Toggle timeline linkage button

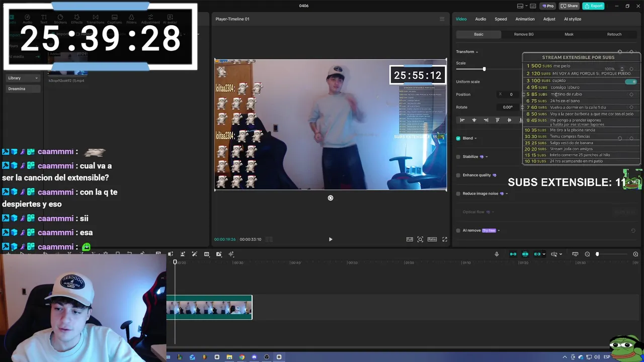coord(537,254)
